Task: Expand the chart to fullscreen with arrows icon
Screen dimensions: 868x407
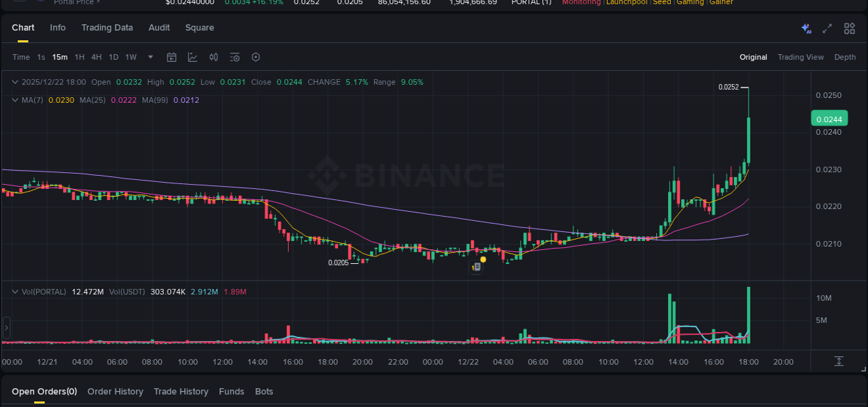Action: pyautogui.click(x=826, y=28)
